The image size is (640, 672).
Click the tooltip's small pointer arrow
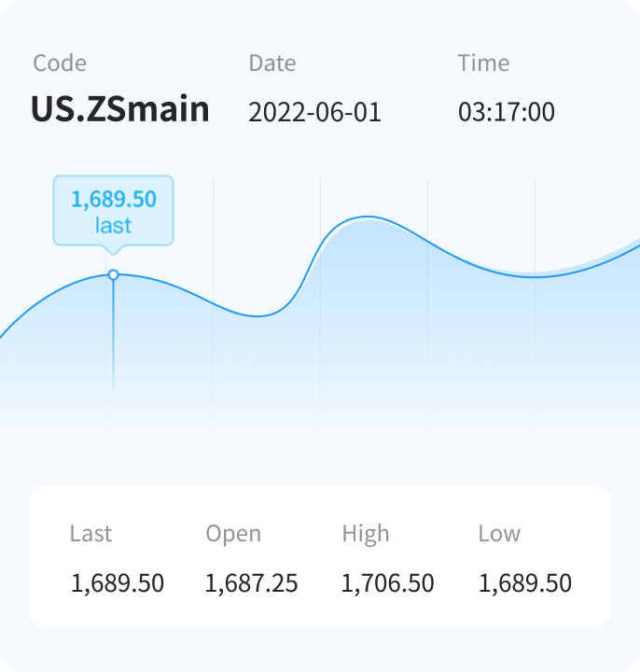114,249
